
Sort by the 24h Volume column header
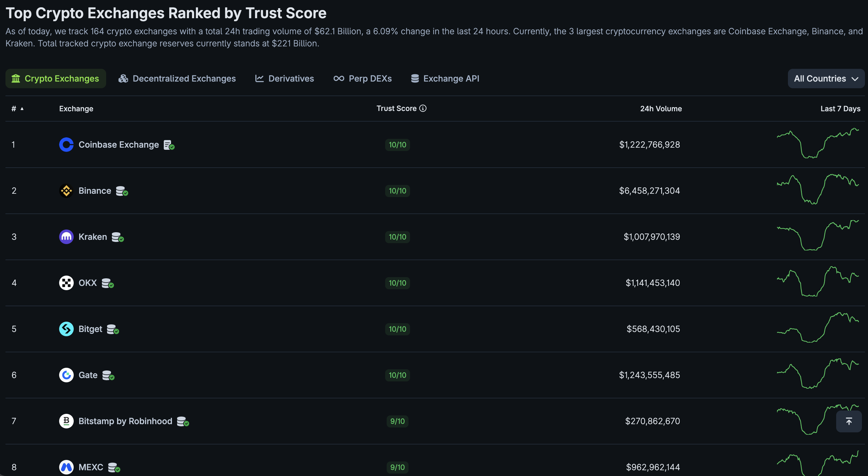click(661, 109)
